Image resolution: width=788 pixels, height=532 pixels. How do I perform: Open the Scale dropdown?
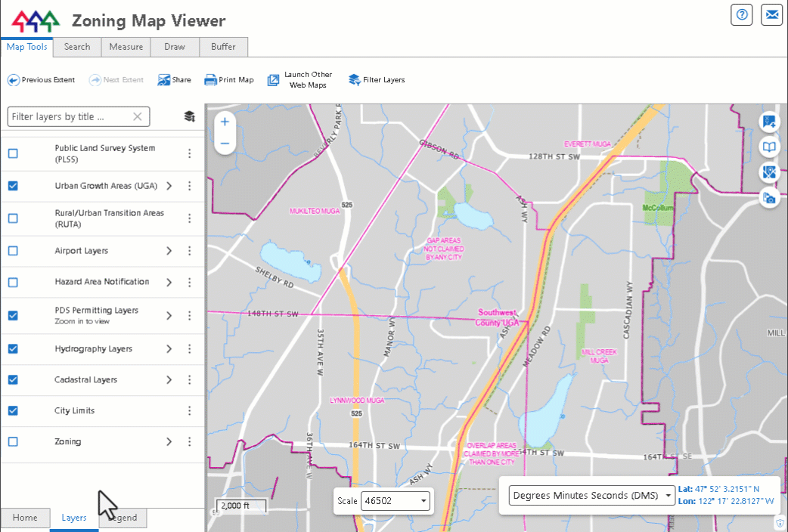395,501
